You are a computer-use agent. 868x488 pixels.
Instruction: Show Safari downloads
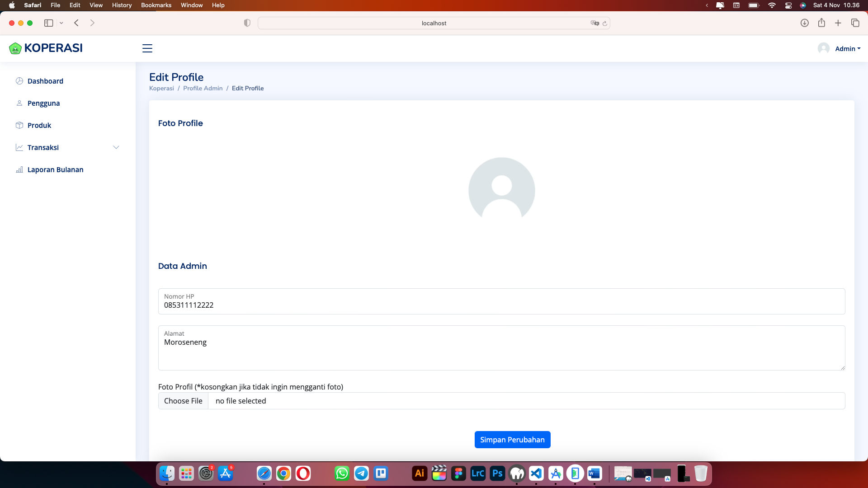point(804,23)
